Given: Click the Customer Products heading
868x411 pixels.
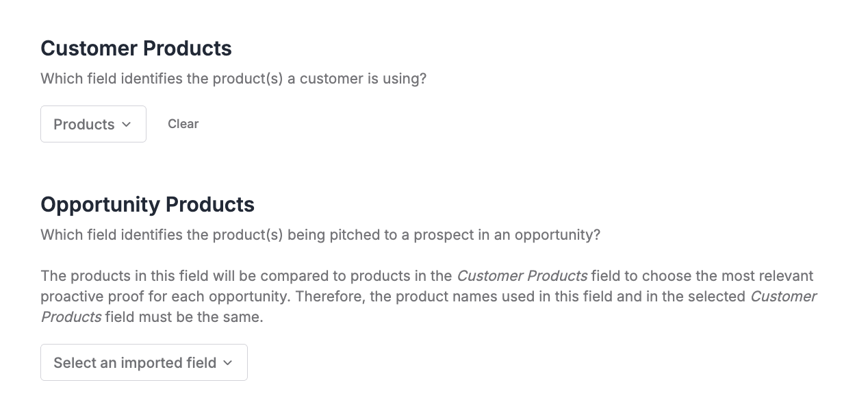Looking at the screenshot, I should pos(136,49).
